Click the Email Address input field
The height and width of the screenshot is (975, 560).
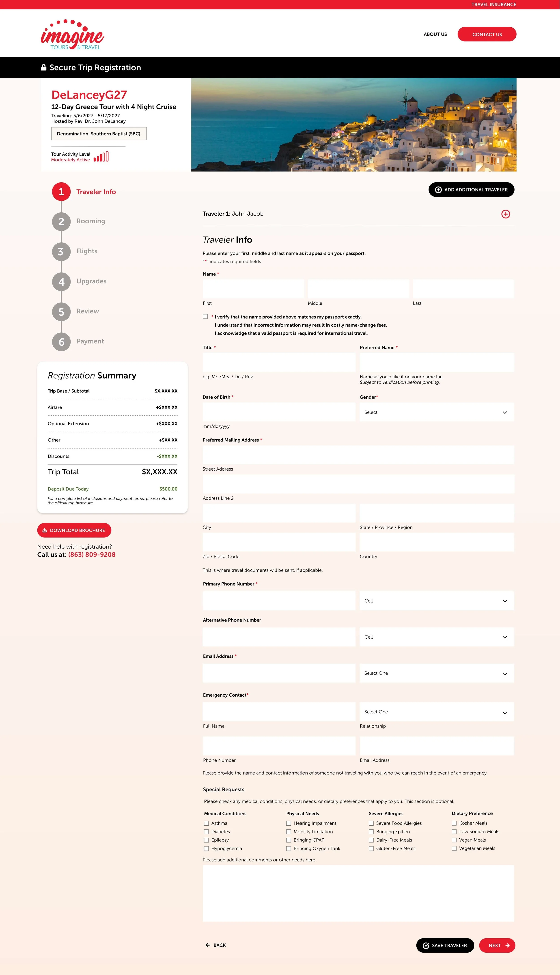(279, 673)
